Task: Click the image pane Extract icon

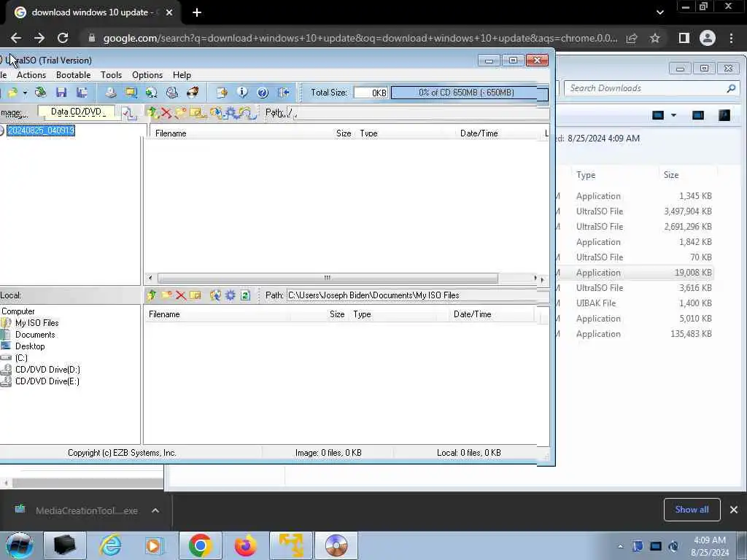Action: point(216,113)
